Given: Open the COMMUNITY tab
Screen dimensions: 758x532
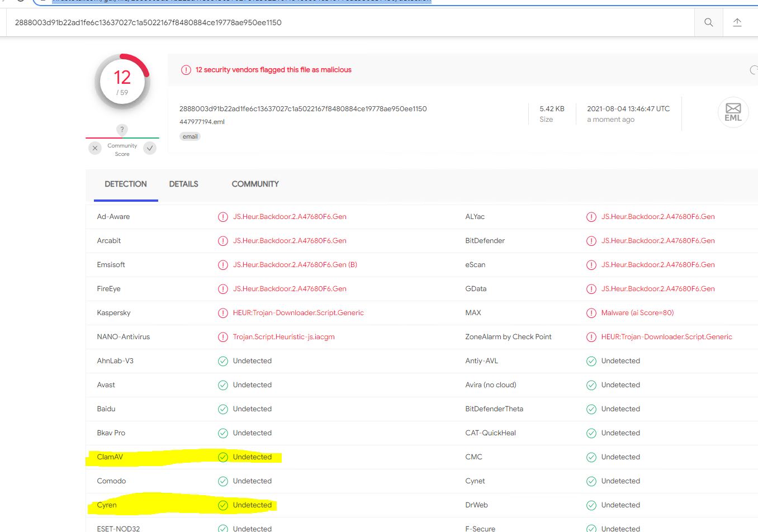Looking at the screenshot, I should [x=255, y=184].
